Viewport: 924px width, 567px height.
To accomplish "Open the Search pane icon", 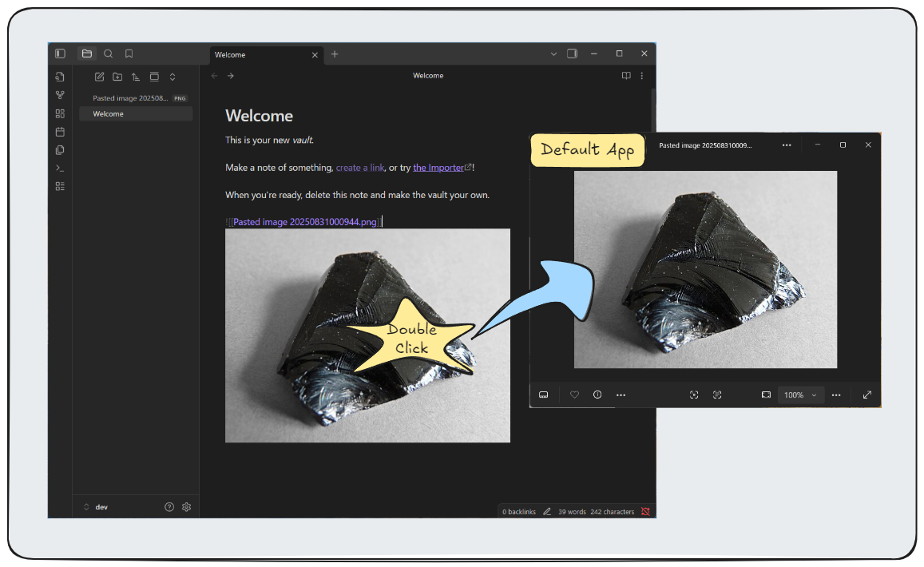I will [109, 54].
